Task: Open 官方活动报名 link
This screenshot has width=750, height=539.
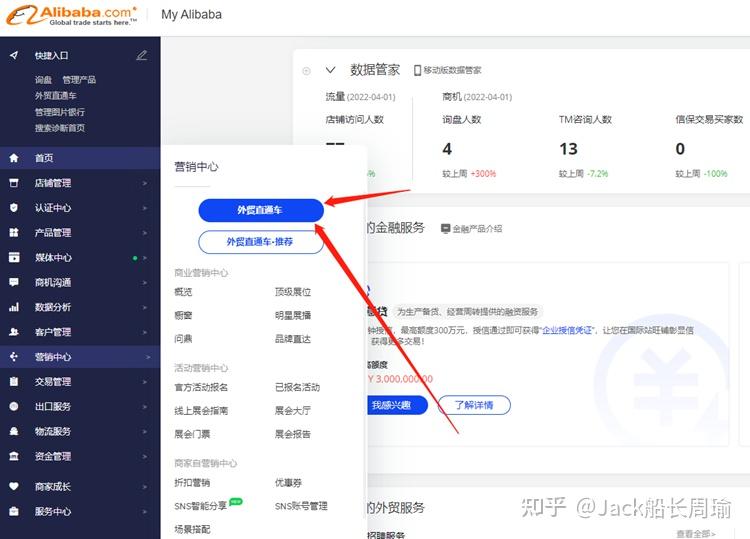Action: pyautogui.click(x=201, y=387)
